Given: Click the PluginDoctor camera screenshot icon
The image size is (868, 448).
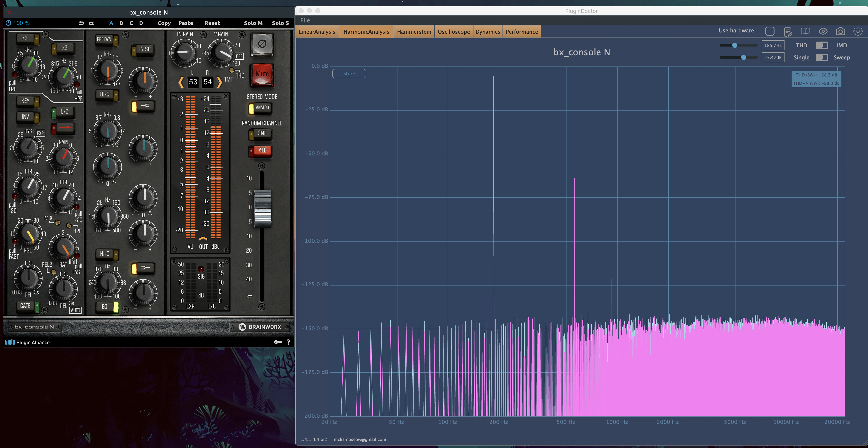Looking at the screenshot, I should tap(840, 31).
